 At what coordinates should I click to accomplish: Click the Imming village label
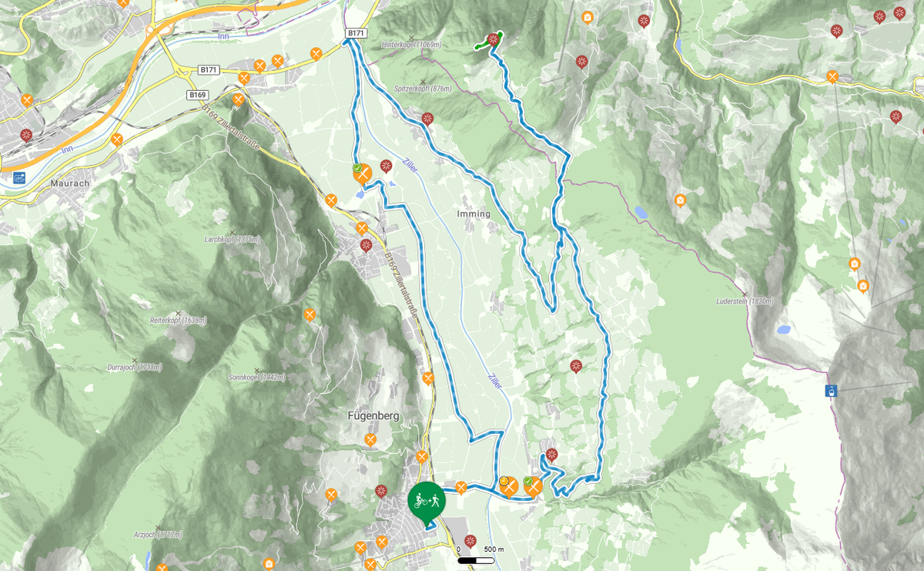click(x=474, y=214)
